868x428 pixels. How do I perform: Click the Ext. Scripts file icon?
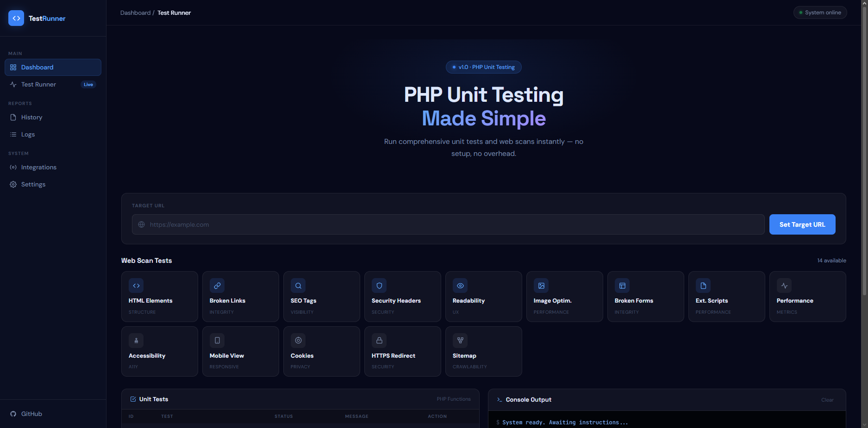tap(703, 285)
